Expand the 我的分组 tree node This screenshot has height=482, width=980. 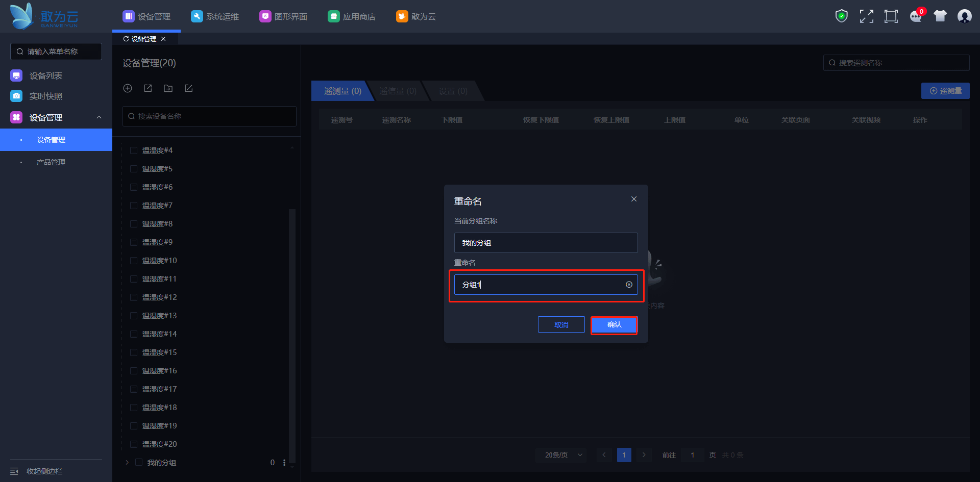(x=127, y=463)
